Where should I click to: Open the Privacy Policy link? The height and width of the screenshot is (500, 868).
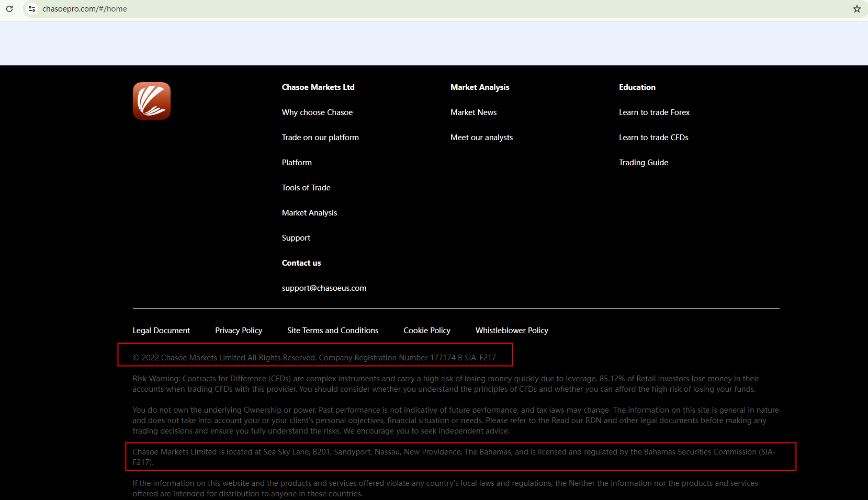(239, 331)
